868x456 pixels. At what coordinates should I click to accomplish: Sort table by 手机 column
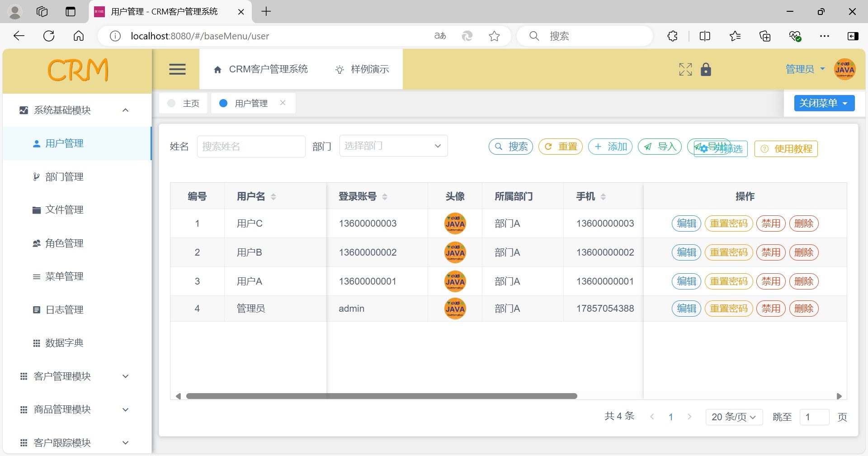[603, 197]
